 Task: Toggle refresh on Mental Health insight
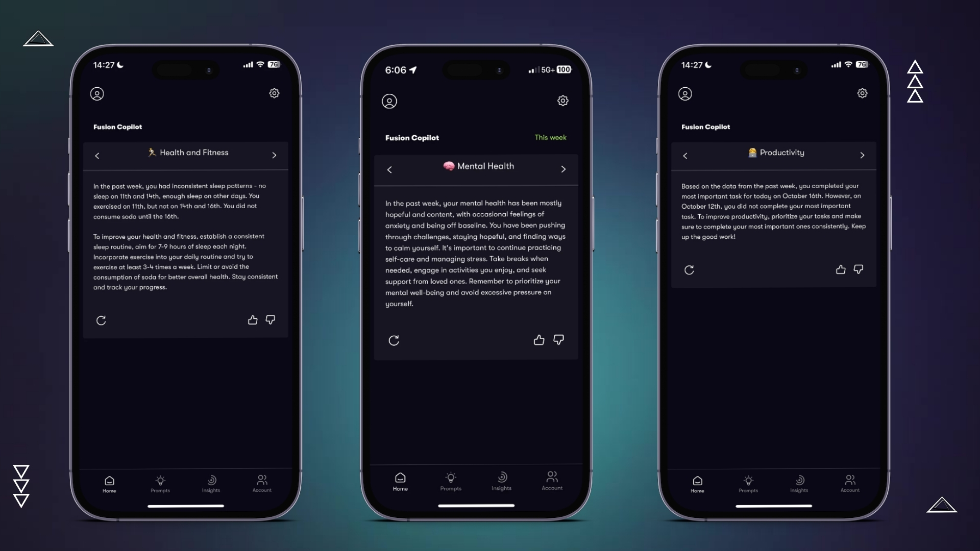click(x=394, y=340)
